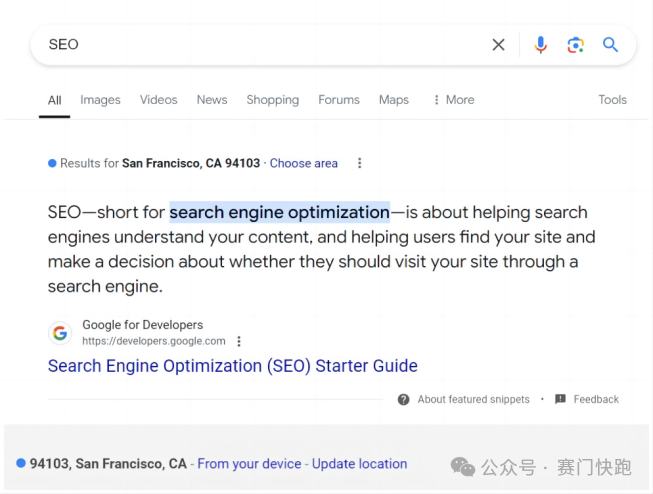
Task: Clear the search box with the X icon
Action: (498, 45)
